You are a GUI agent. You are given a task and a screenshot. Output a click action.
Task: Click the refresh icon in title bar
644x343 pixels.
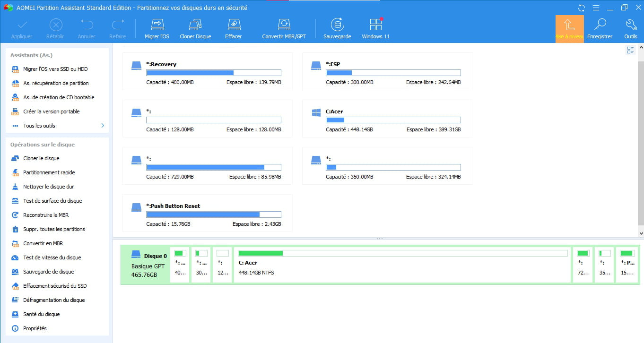click(x=582, y=8)
